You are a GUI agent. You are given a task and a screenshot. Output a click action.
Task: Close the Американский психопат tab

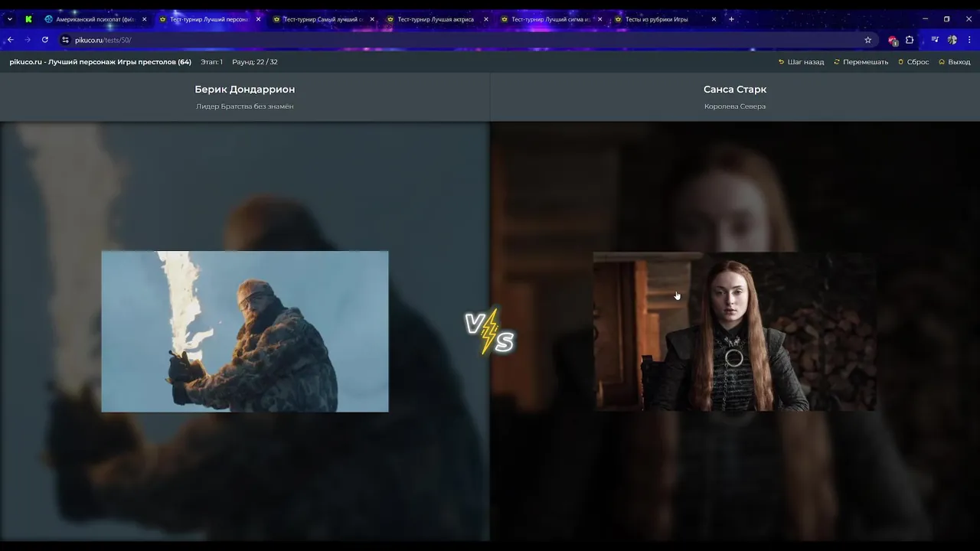144,19
